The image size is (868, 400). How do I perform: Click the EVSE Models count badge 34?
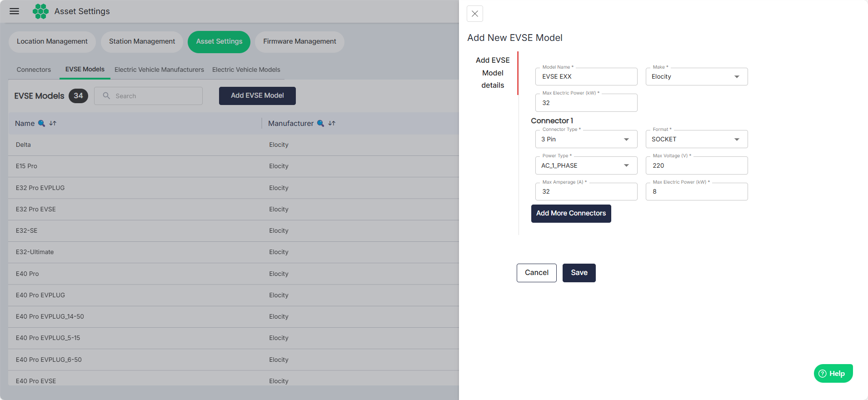coord(78,95)
